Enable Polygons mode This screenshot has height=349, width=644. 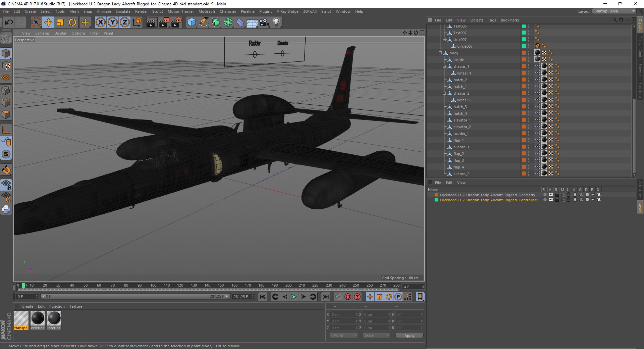coord(6,114)
